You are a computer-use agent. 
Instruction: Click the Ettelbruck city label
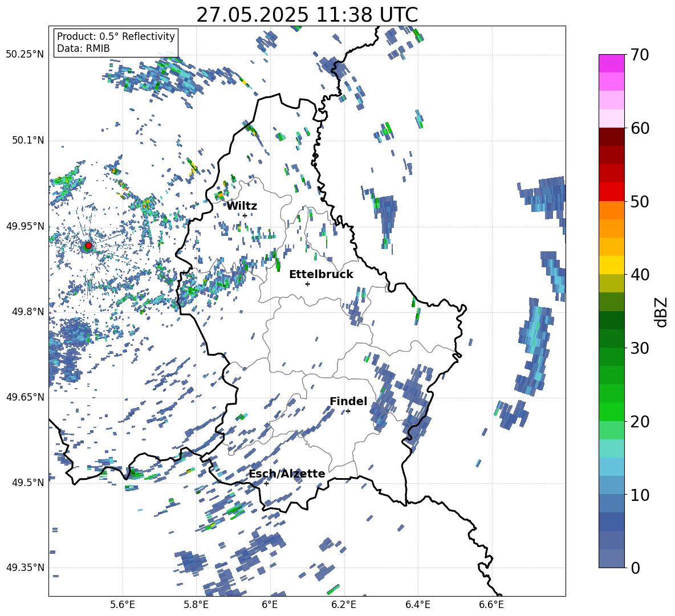321,275
